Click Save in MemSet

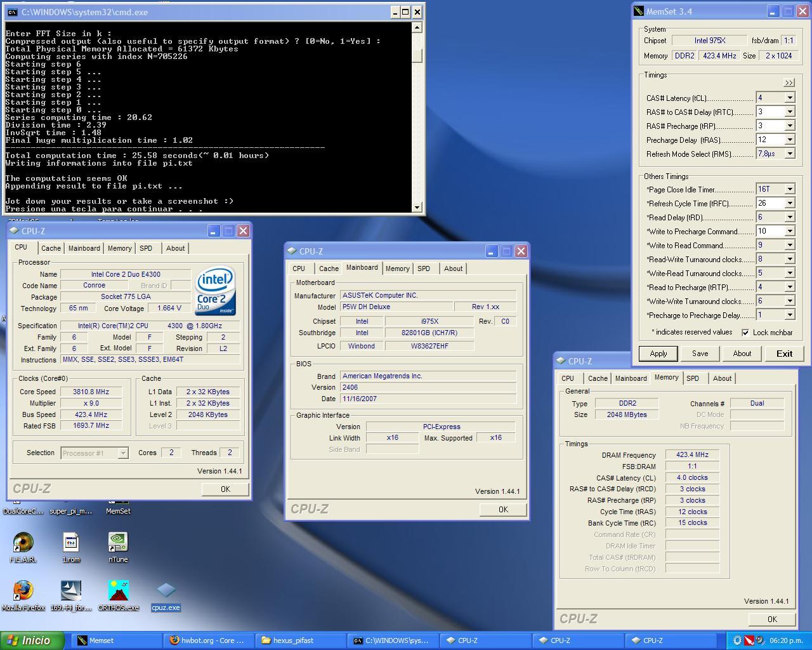pos(700,354)
